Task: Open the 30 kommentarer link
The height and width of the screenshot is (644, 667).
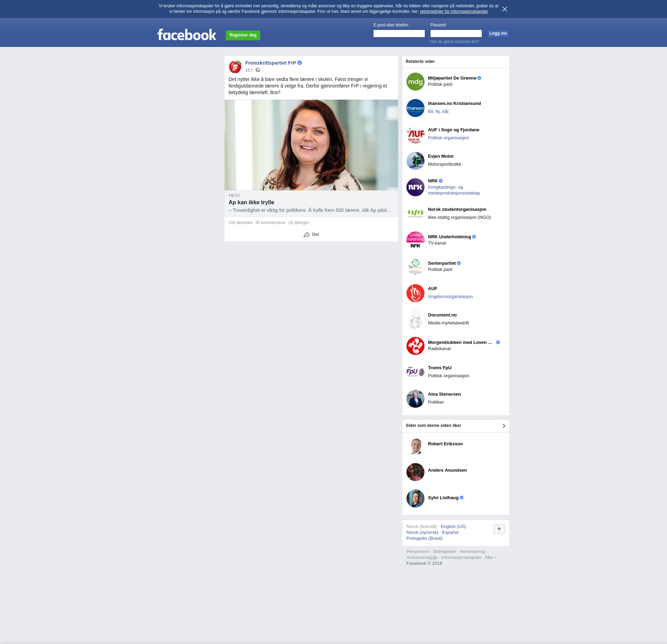Action: click(270, 223)
